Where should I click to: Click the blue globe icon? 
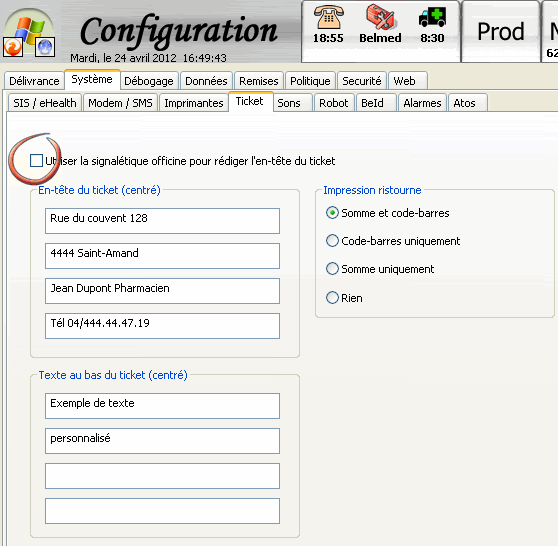coord(45,47)
